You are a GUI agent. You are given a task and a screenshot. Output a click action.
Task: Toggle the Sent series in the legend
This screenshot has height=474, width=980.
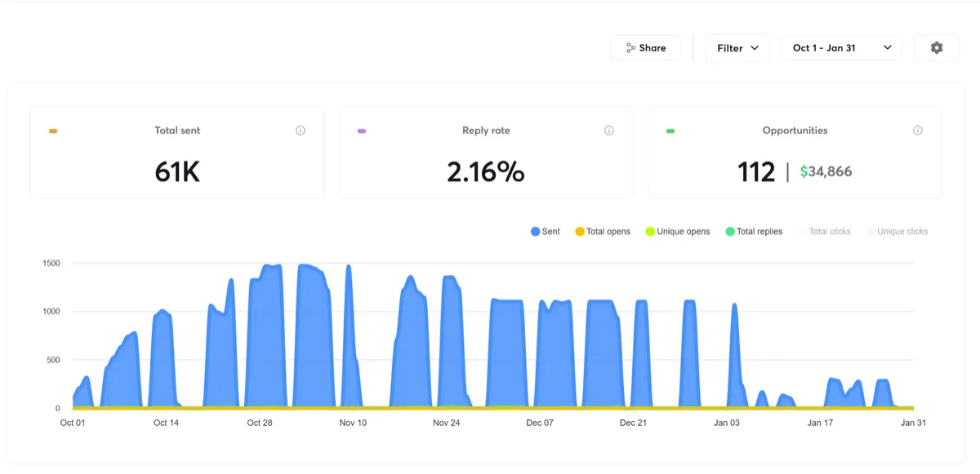click(546, 232)
